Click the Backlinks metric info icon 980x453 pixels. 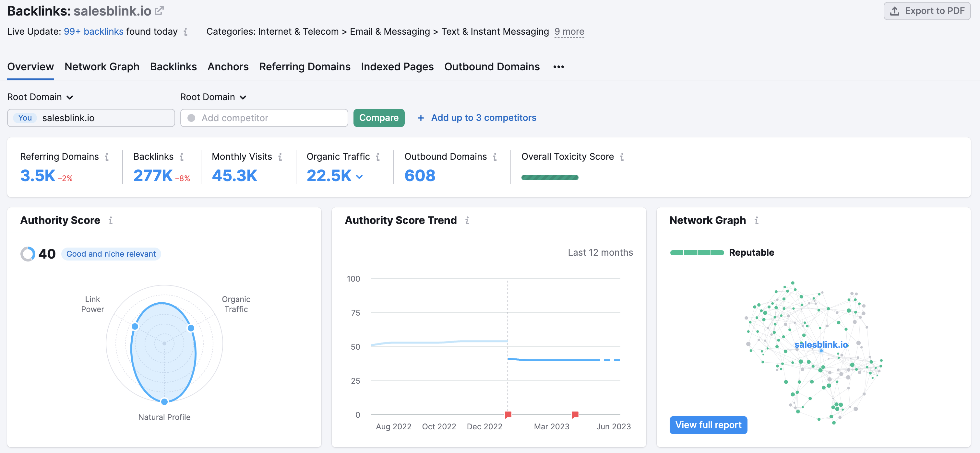point(182,157)
